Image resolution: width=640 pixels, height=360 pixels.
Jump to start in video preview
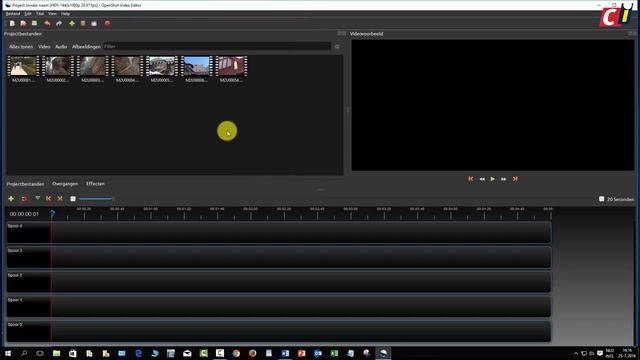[471, 179]
